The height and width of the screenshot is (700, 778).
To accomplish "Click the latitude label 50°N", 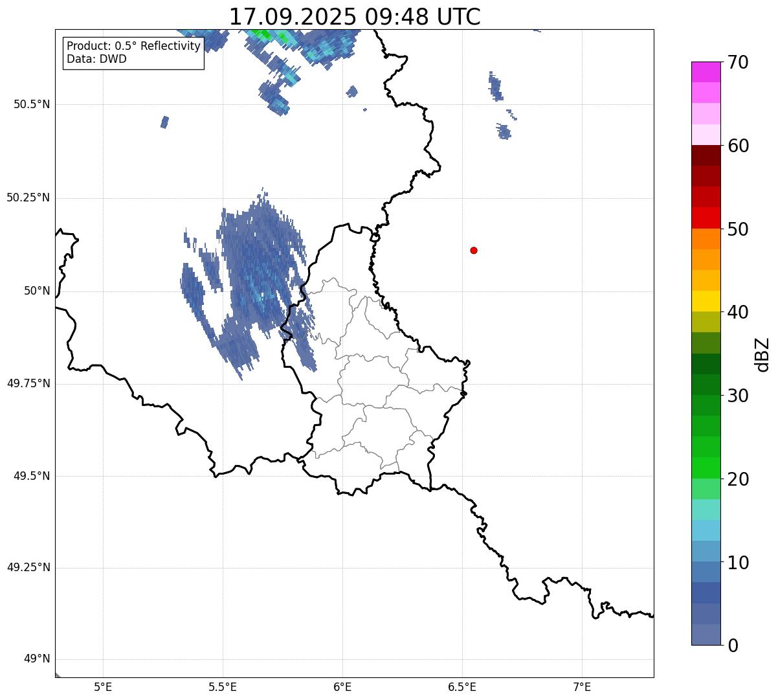I will [37, 291].
